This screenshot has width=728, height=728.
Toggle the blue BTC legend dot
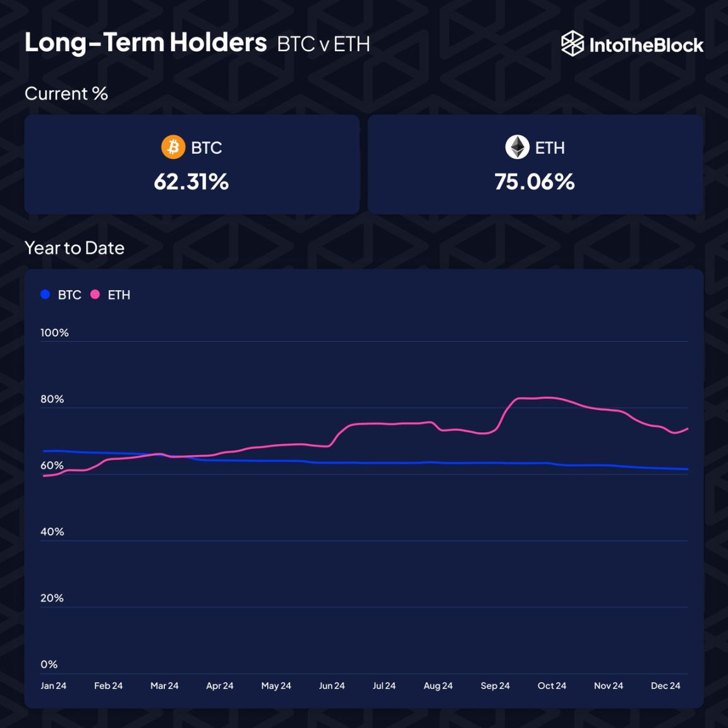[x=45, y=294]
